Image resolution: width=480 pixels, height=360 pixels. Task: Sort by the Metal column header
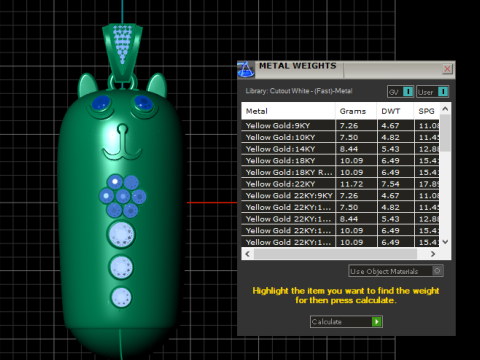pos(288,111)
